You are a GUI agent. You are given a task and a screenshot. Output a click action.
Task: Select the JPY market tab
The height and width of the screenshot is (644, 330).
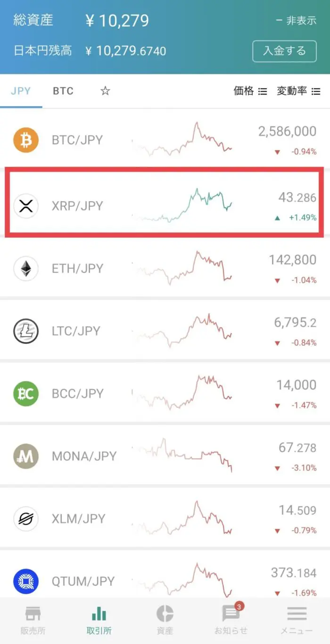coord(20,91)
